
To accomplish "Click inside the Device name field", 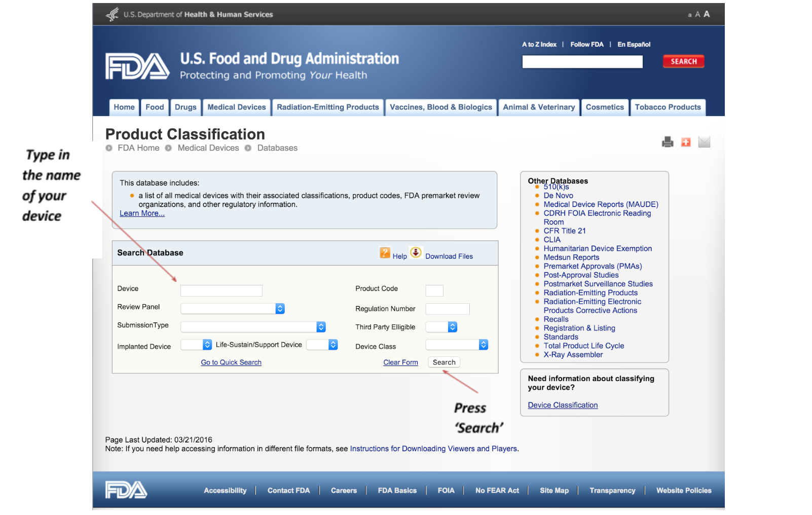I will (x=222, y=290).
